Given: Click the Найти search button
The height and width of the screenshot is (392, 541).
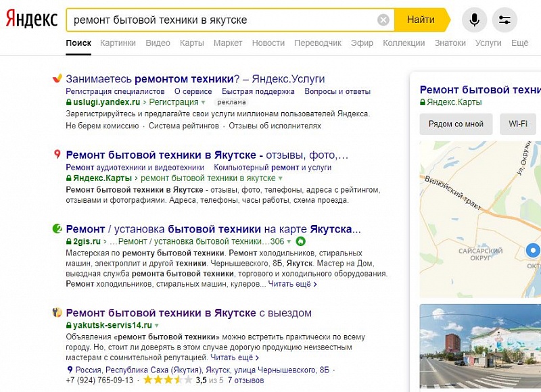Looking at the screenshot, I should (421, 20).
